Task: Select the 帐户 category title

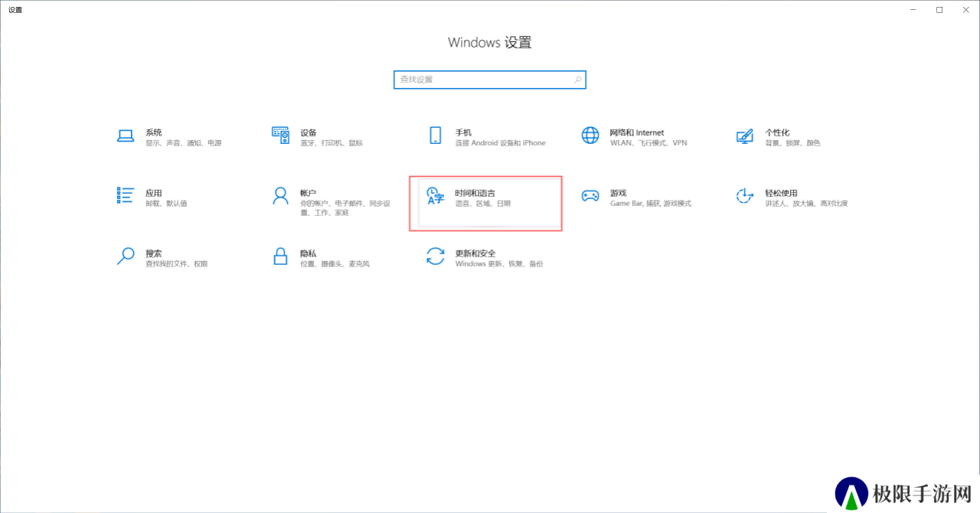Action: point(309,193)
